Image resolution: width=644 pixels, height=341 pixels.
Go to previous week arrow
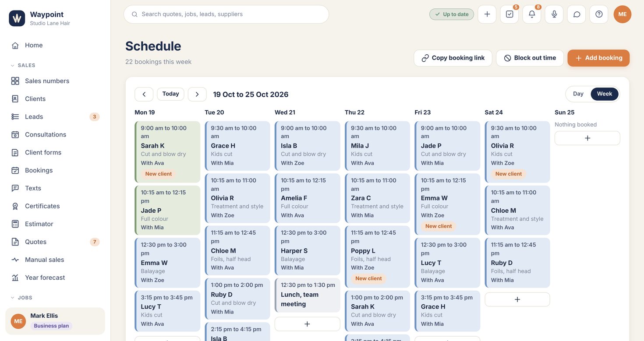point(144,94)
